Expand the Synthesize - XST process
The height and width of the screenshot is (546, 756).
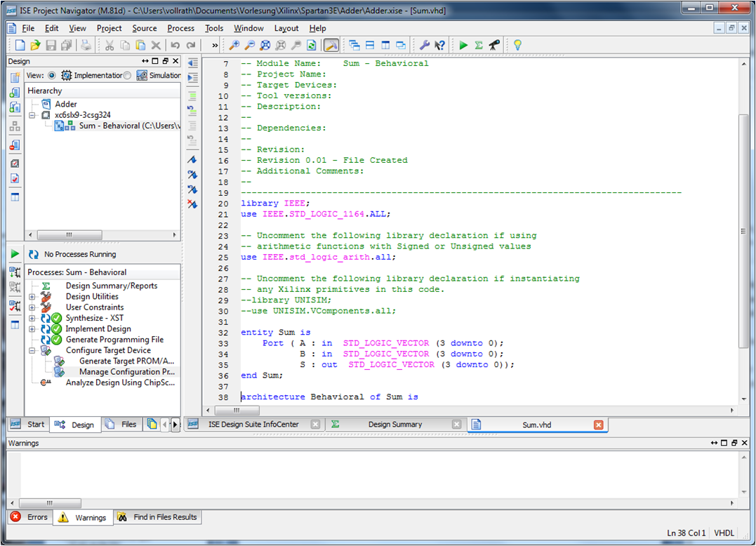pos(32,318)
